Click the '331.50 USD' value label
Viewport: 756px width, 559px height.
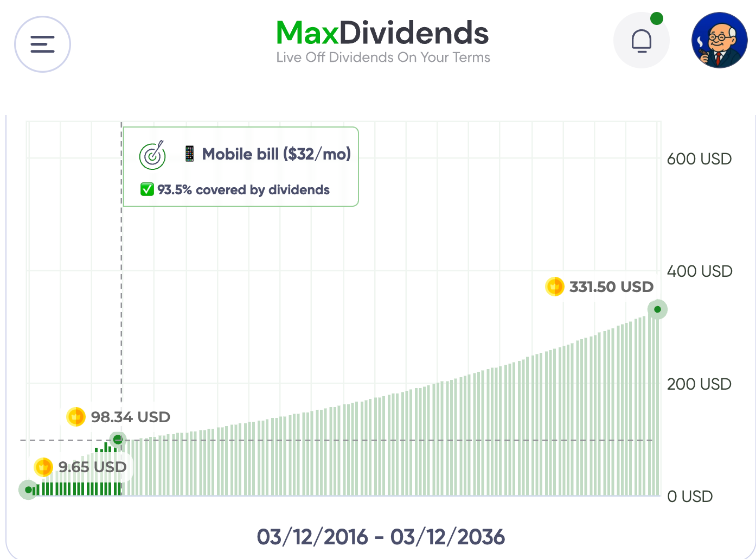(x=611, y=287)
